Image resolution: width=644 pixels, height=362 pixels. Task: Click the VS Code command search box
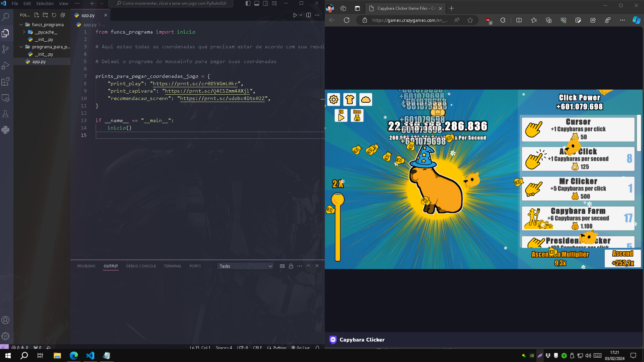171,3
